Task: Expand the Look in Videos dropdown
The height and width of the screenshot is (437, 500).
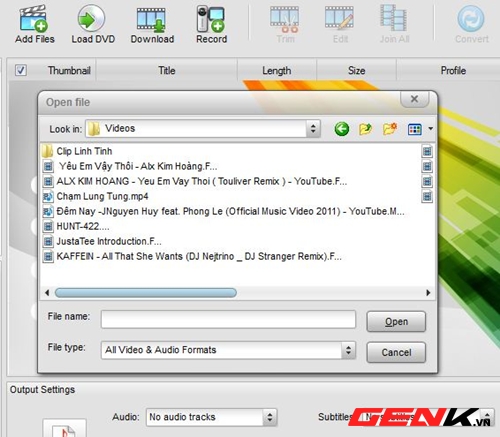Action: (x=313, y=129)
